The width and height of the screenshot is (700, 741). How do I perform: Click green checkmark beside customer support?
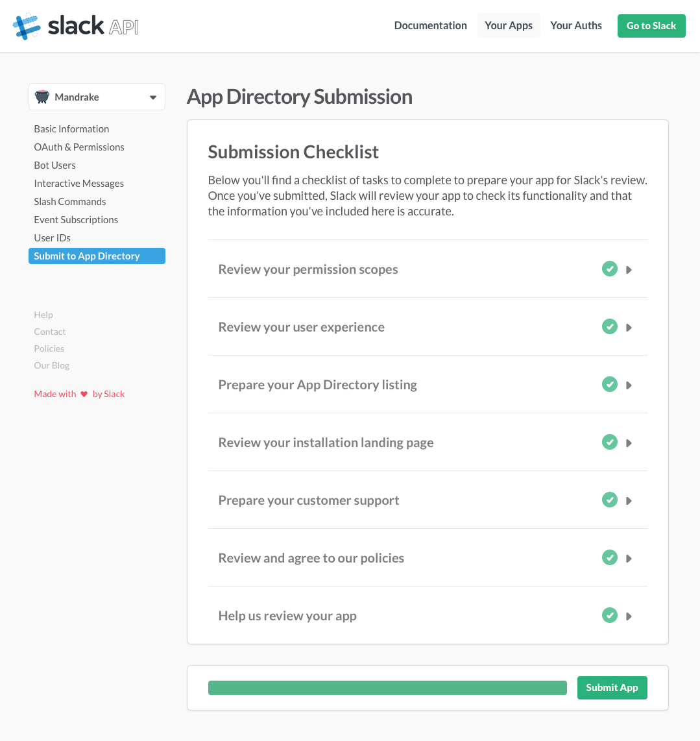(610, 500)
